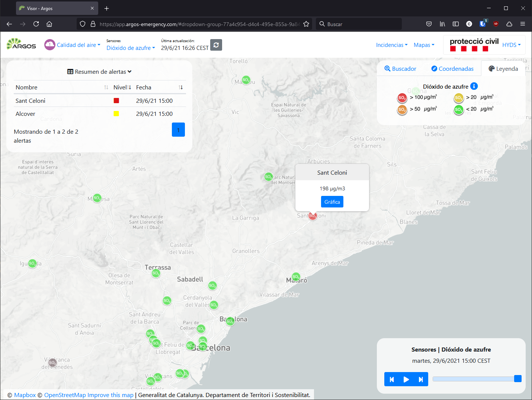Open the Dióxido de azufre sensor dropdown

click(x=131, y=48)
